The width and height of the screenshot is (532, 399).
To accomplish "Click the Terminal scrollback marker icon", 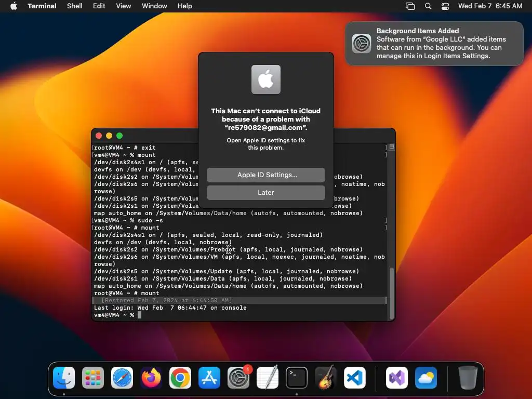I will pyautogui.click(x=392, y=147).
